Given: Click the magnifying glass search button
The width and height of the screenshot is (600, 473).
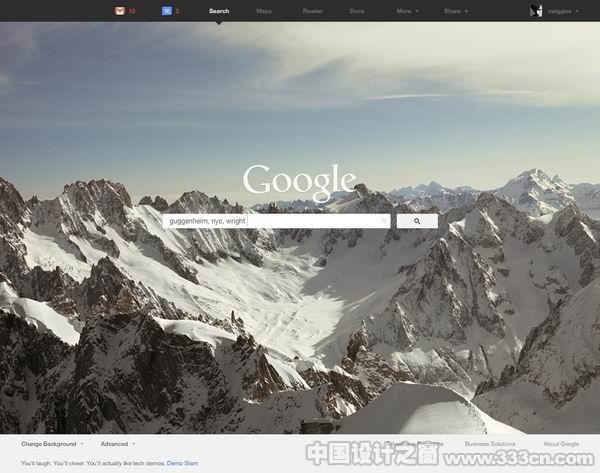Looking at the screenshot, I should coord(417,221).
